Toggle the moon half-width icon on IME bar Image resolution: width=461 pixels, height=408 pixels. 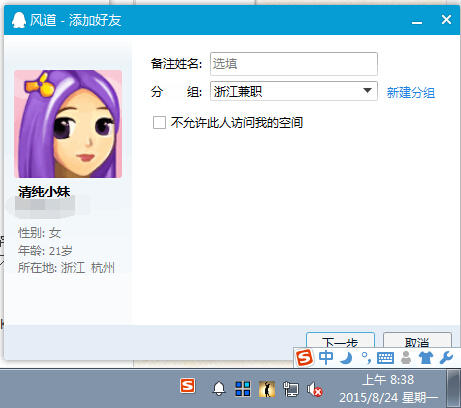coord(347,358)
